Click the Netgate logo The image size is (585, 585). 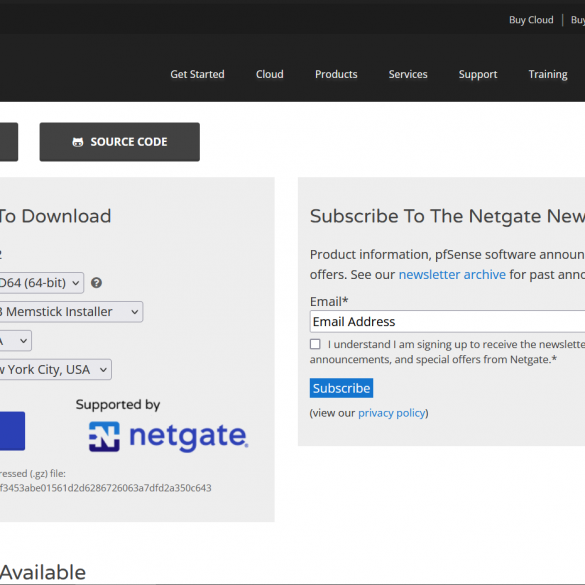pyautogui.click(x=168, y=437)
